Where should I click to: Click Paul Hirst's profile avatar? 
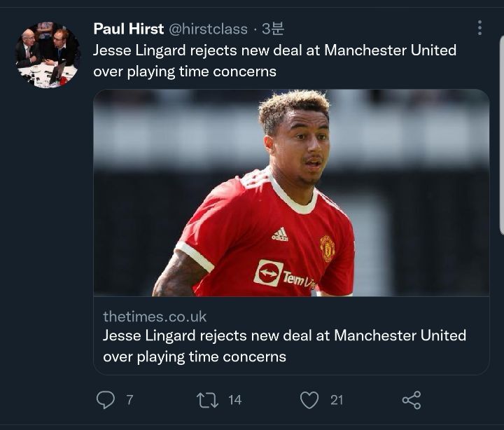tap(48, 55)
